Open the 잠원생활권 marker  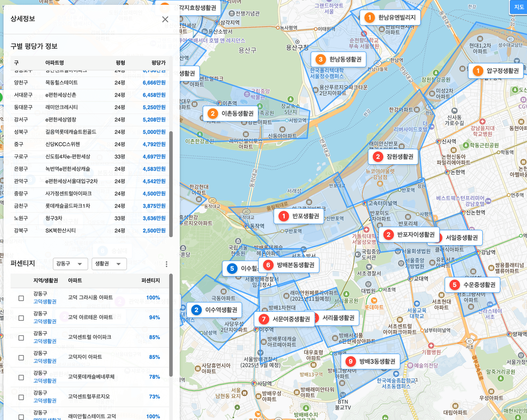coord(393,156)
